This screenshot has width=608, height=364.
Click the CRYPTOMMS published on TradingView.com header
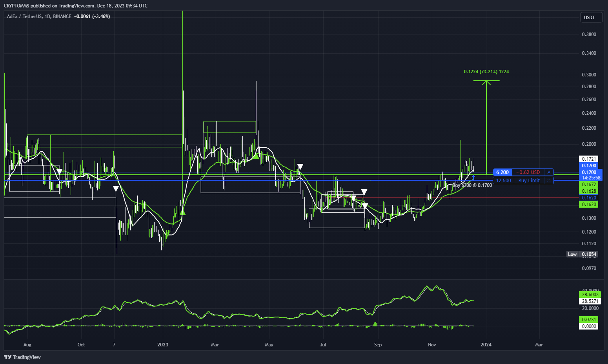[x=76, y=6]
